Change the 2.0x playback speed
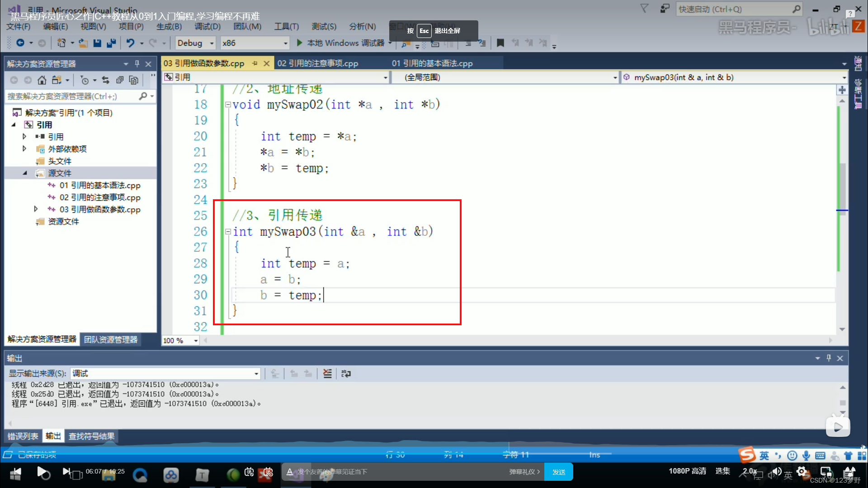The image size is (868, 488). 750,471
